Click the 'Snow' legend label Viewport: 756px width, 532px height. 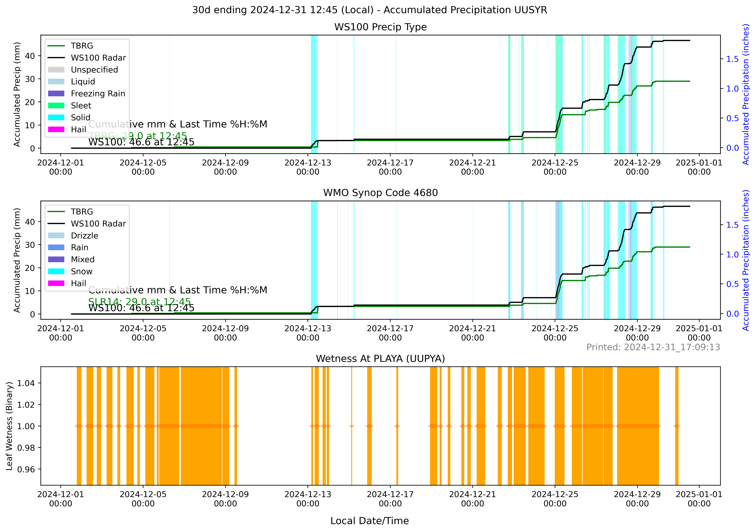coord(82,272)
